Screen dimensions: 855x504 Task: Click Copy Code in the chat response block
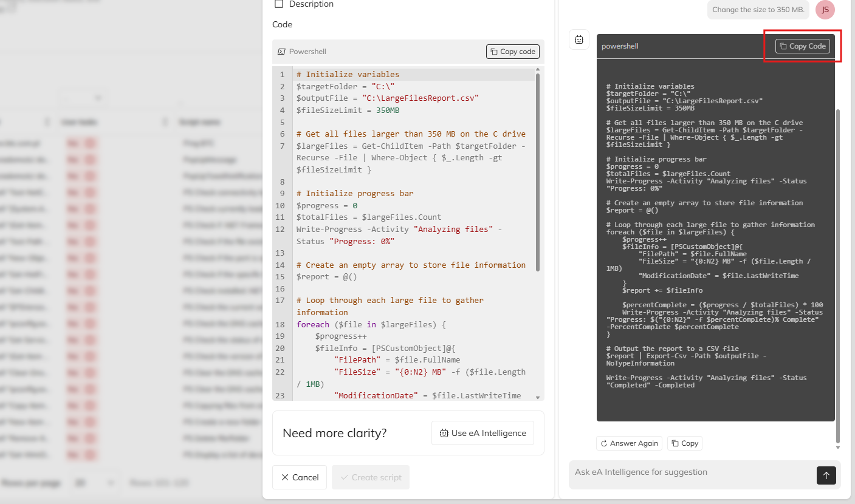802,46
